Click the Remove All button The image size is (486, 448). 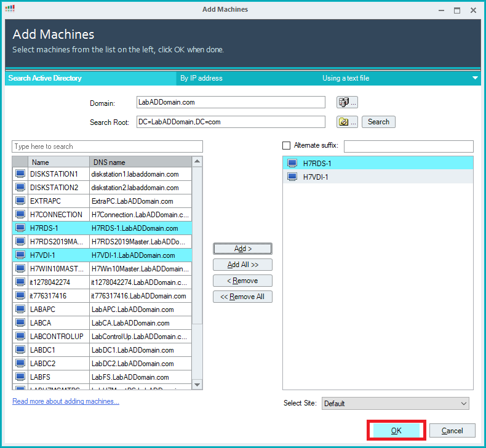click(x=242, y=297)
